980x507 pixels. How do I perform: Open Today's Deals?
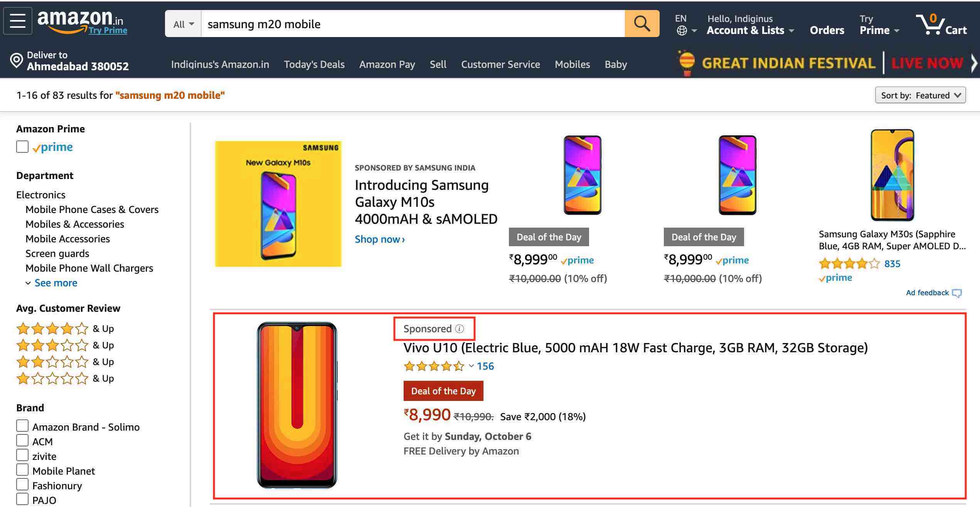coord(314,64)
